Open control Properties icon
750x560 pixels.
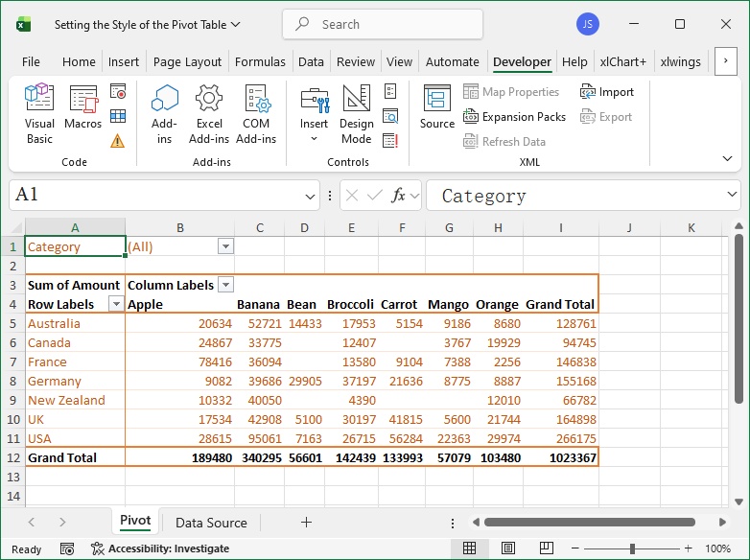390,91
